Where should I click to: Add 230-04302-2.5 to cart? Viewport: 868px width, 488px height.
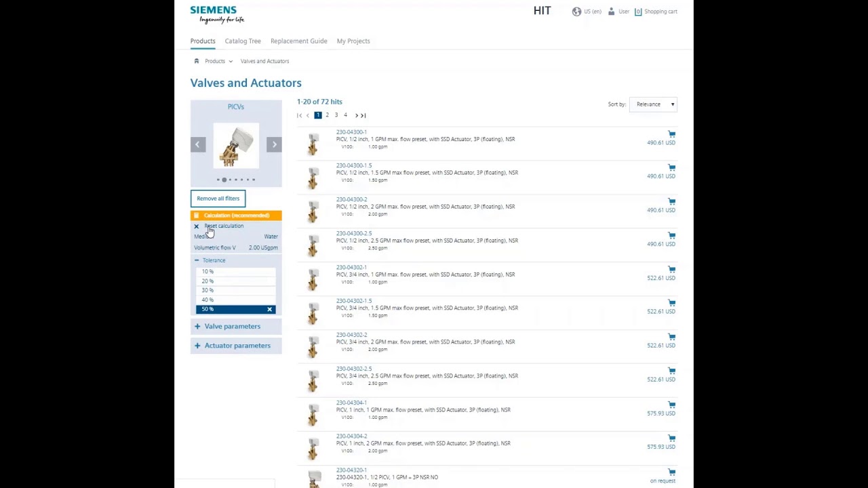[x=671, y=371]
